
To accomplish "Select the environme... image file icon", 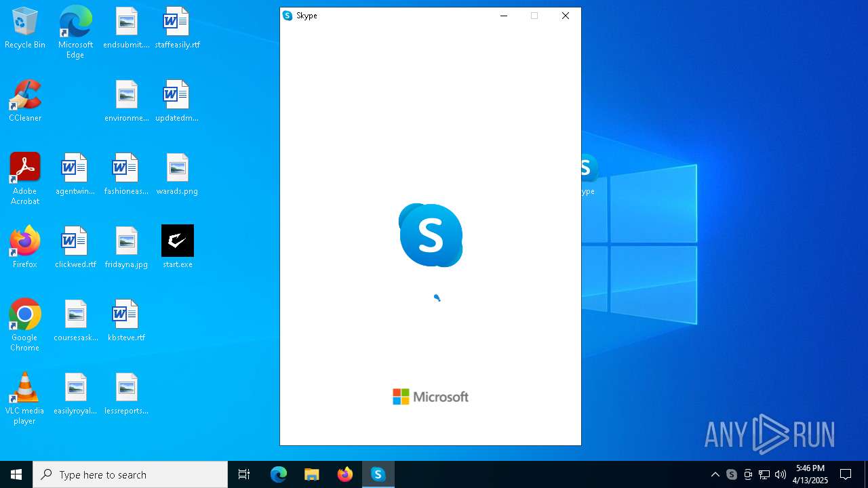I will click(126, 102).
